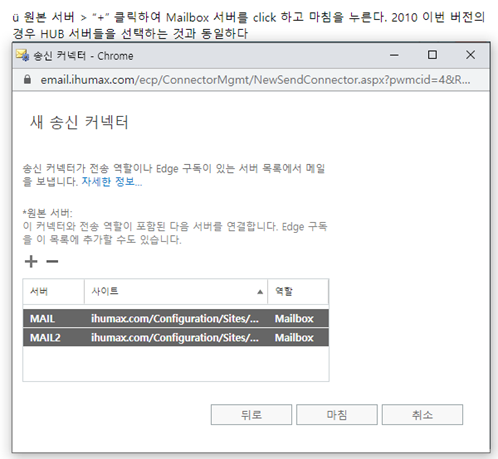
Task: Click the 마침 button to finish
Action: point(337,415)
